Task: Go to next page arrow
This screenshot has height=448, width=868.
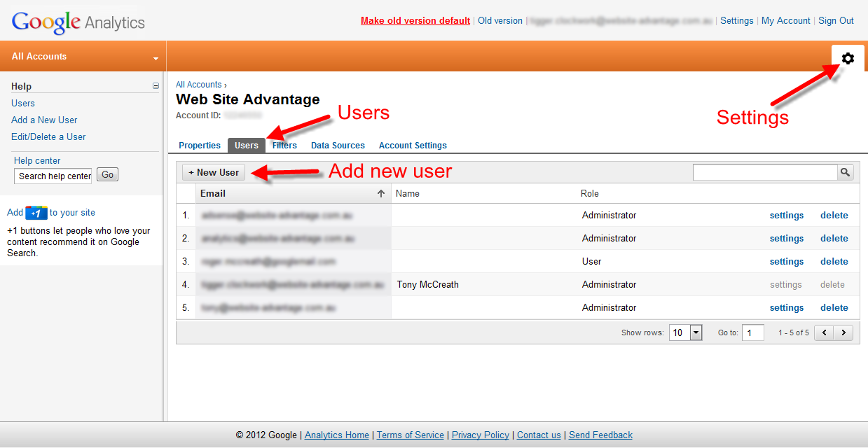Action: pyautogui.click(x=843, y=332)
